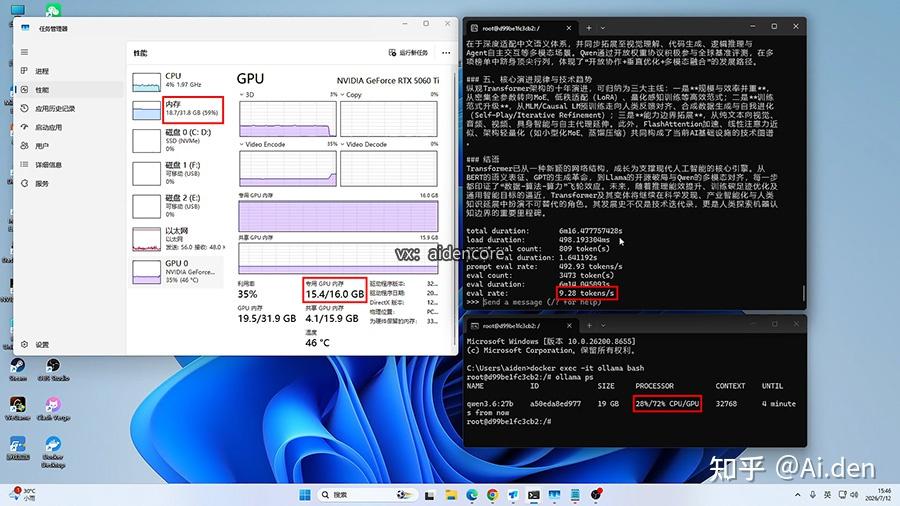Viewport: 900px width, 506px height.
Task: Toggle the Task Manager hamburger navigation menu
Action: [24, 52]
